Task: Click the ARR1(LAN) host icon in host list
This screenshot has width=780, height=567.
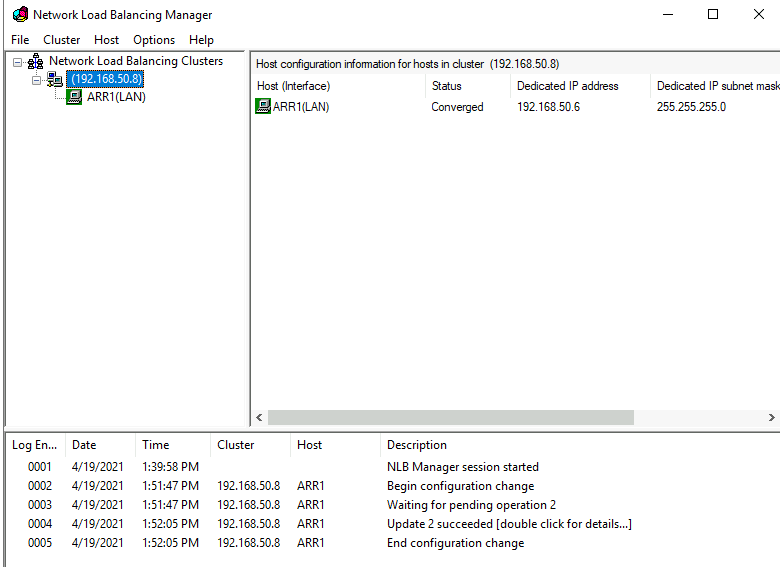Action: point(263,106)
